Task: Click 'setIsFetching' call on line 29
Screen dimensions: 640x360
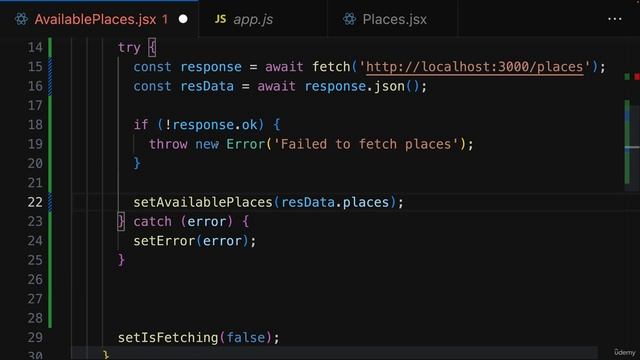Action: click(168, 338)
